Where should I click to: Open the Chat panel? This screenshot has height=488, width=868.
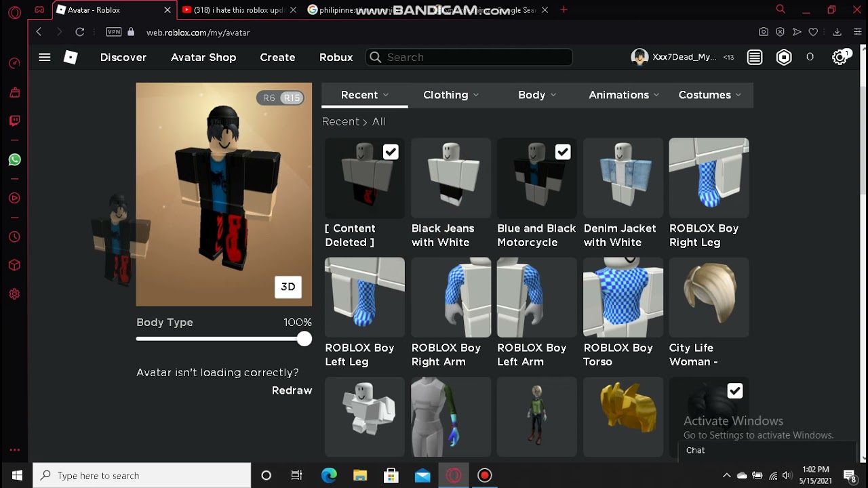(x=767, y=451)
